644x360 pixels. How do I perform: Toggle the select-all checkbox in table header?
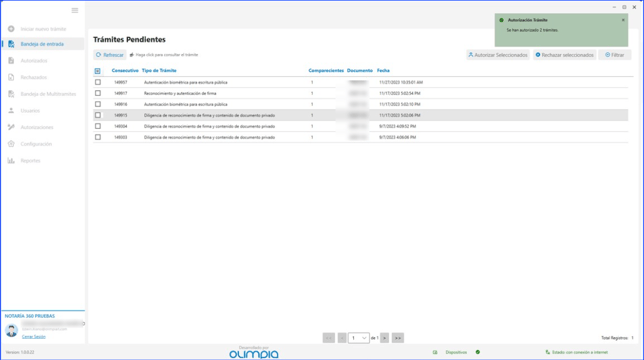point(98,71)
